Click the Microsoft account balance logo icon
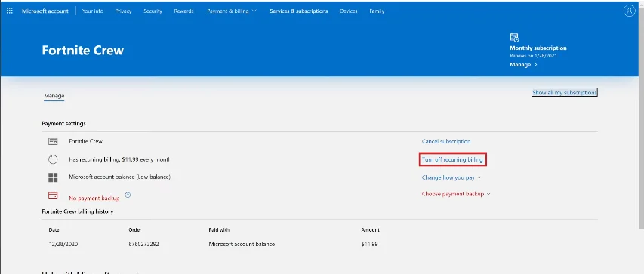The height and width of the screenshot is (274, 644). [53, 177]
